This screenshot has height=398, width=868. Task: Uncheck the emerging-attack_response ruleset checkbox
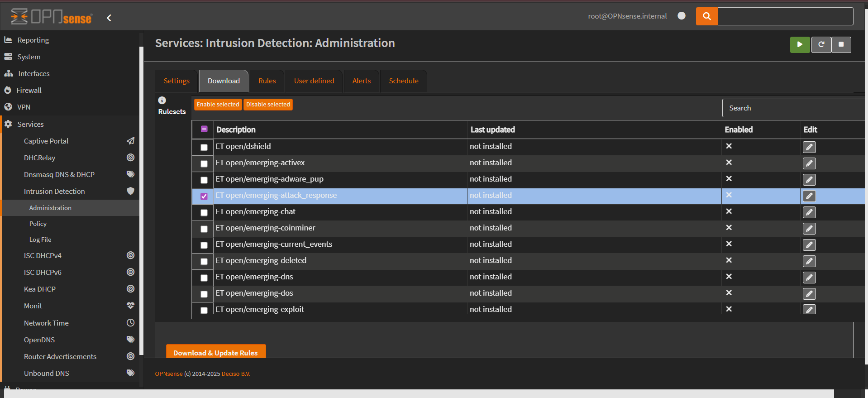[x=204, y=196]
